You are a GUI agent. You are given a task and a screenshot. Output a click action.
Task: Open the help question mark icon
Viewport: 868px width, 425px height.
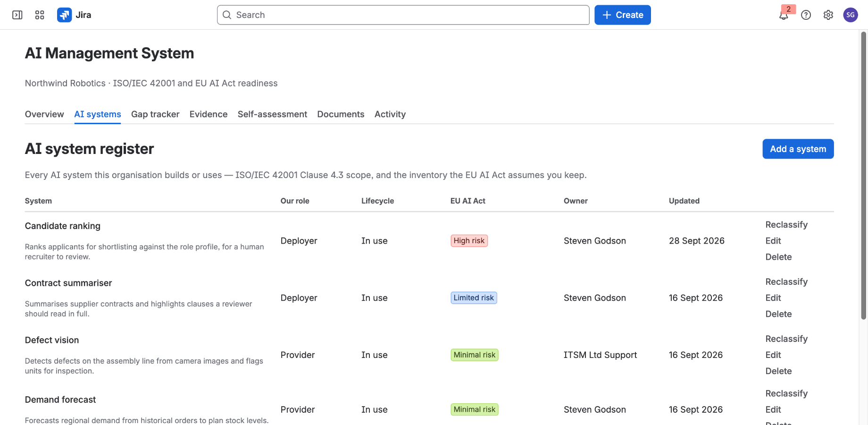(x=806, y=15)
